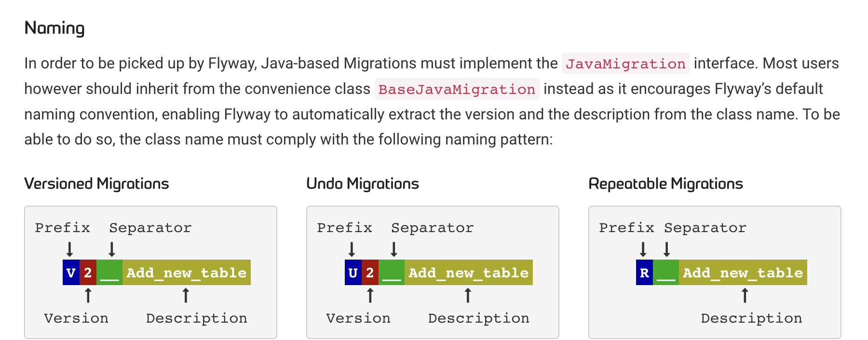The image size is (868, 340).
Task: Click the Description label in Undo diagram
Action: [479, 318]
